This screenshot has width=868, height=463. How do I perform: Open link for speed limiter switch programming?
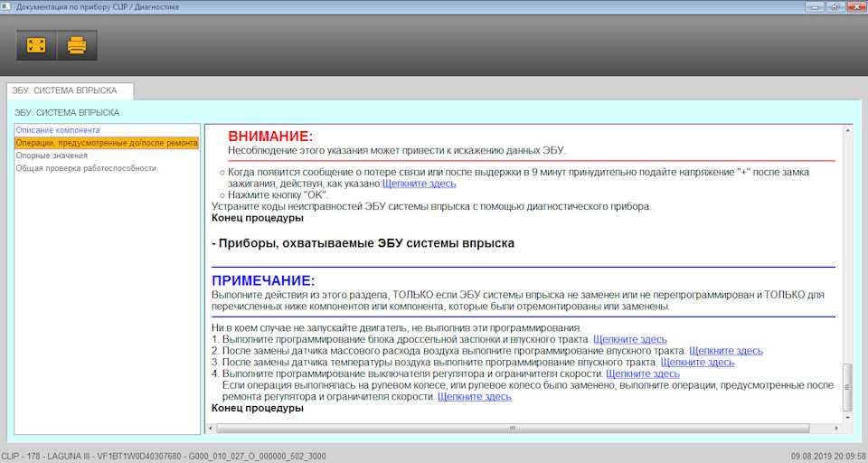642,374
